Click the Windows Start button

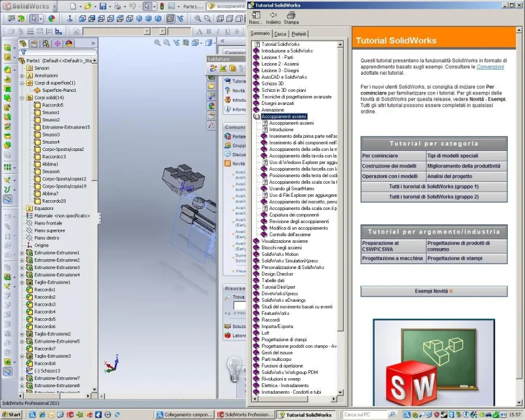tap(10, 415)
